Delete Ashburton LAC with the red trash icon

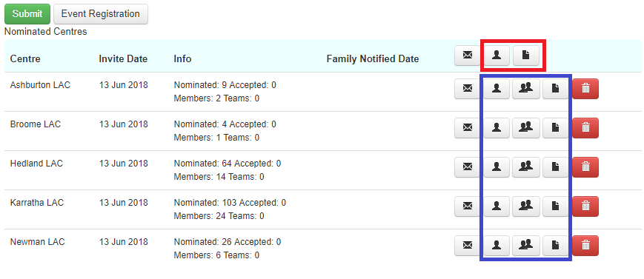585,89
